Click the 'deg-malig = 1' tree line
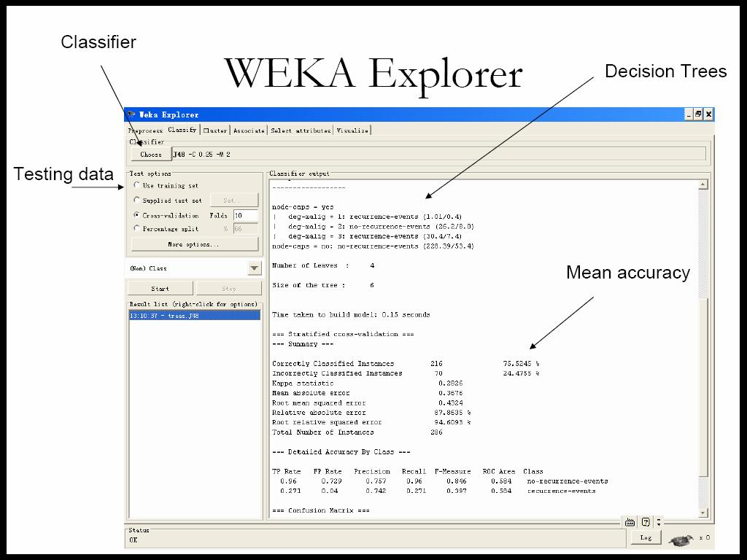The width and height of the screenshot is (747, 560). pos(368,217)
